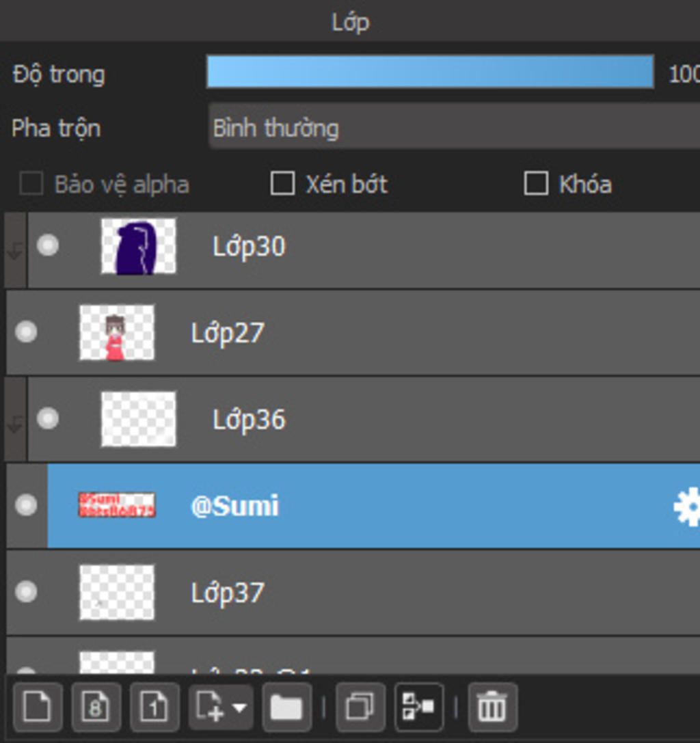Hide the @Sumi text layer

pyautogui.click(x=26, y=505)
